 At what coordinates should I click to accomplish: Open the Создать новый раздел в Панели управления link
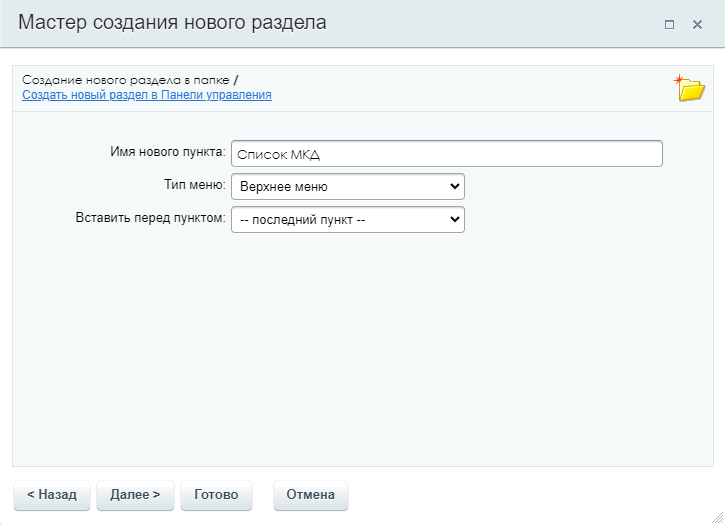click(147, 95)
